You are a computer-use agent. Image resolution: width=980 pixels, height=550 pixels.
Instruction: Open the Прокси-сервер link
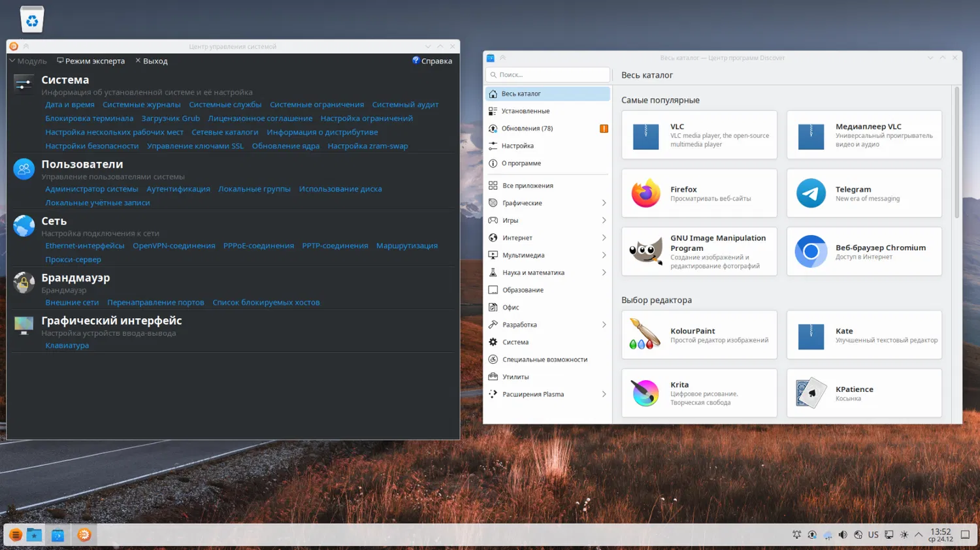pos(73,259)
